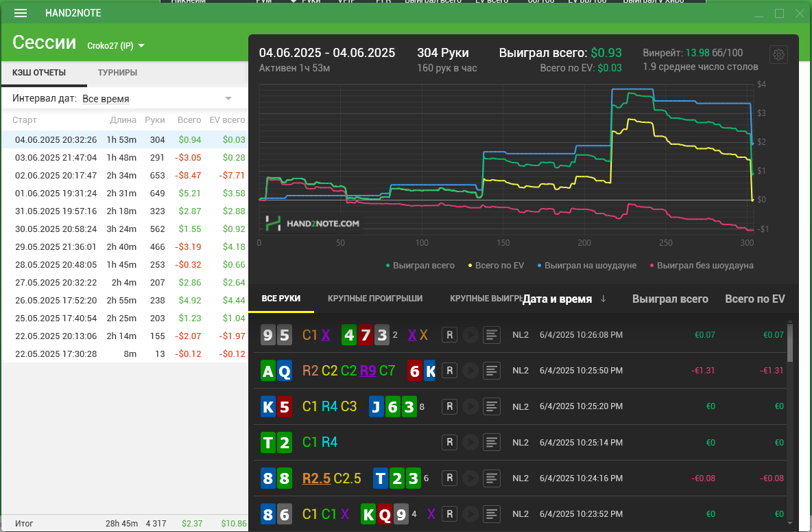Select the session started 31.05.2025 19:57:16

click(124, 211)
